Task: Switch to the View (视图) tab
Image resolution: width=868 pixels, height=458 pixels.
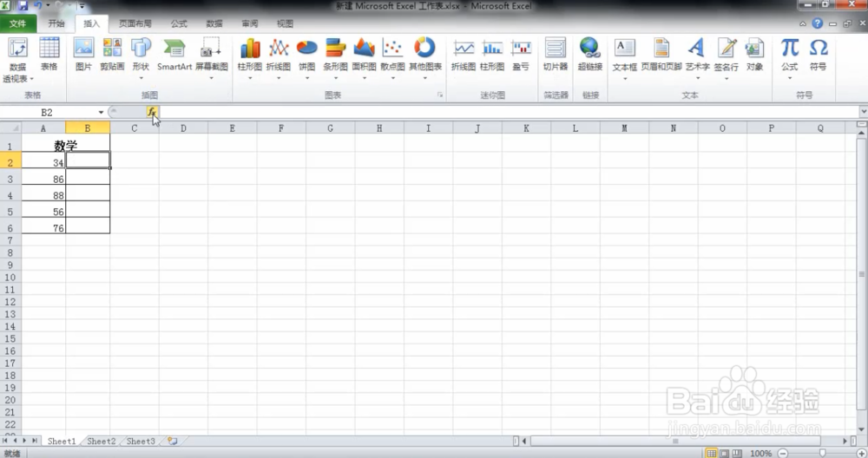Action: click(285, 23)
